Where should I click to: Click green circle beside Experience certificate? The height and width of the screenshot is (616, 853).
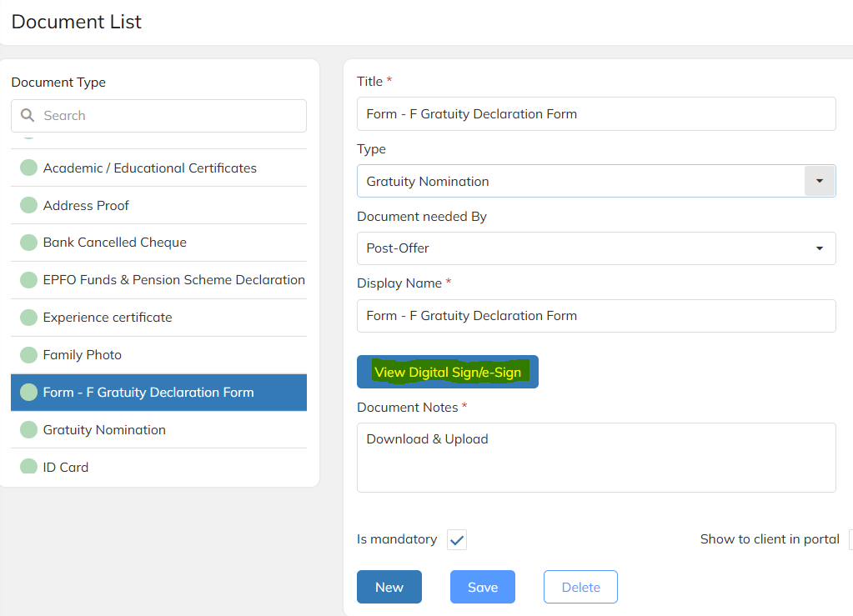pyautogui.click(x=29, y=318)
